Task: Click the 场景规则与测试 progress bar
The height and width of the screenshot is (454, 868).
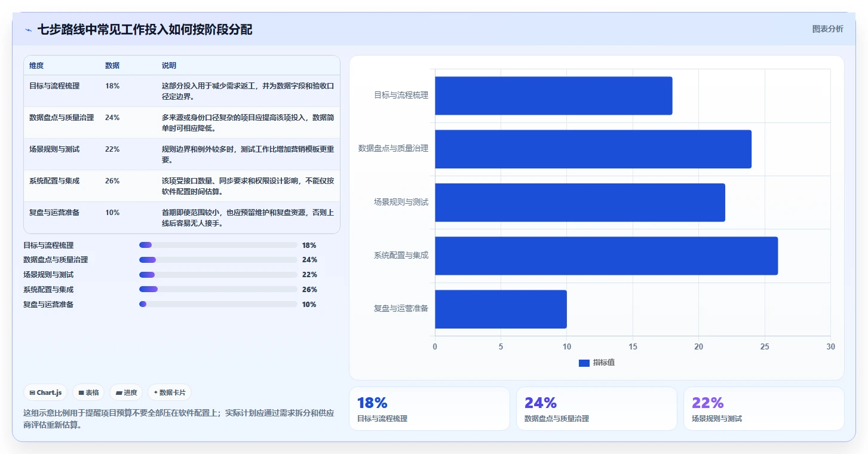Action: [x=218, y=275]
